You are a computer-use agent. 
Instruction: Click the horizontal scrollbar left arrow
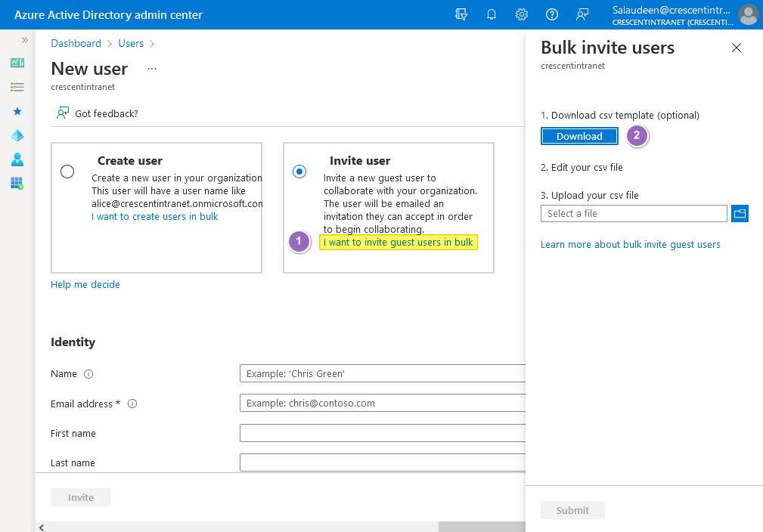point(42,527)
